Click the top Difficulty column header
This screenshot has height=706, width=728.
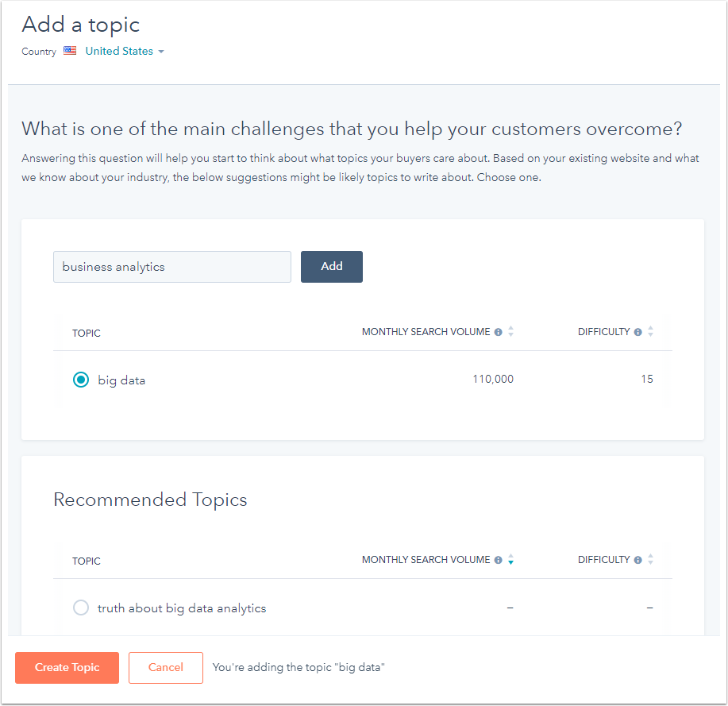pos(603,332)
